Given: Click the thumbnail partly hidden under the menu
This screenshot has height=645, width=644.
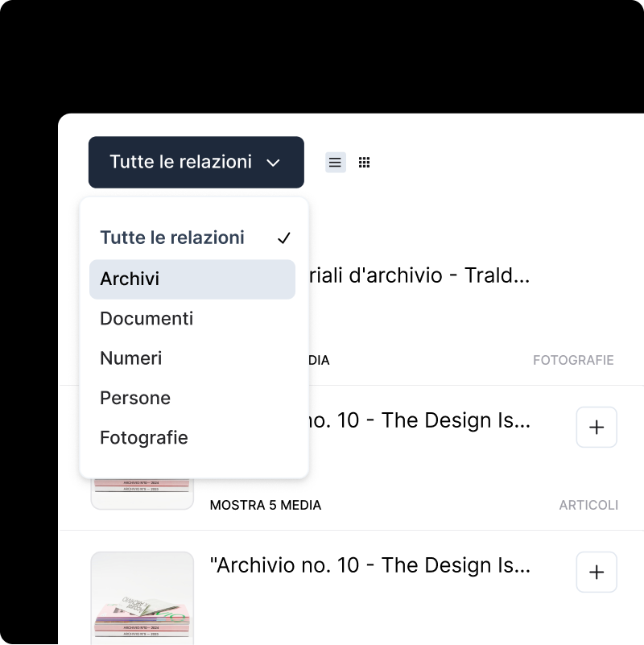Looking at the screenshot, I should coord(142,493).
